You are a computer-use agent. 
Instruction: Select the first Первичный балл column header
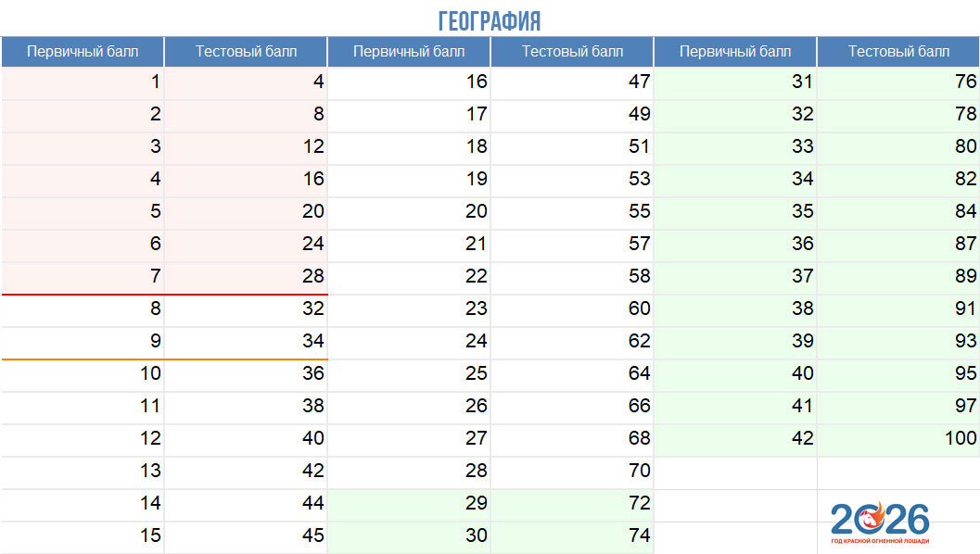(83, 52)
